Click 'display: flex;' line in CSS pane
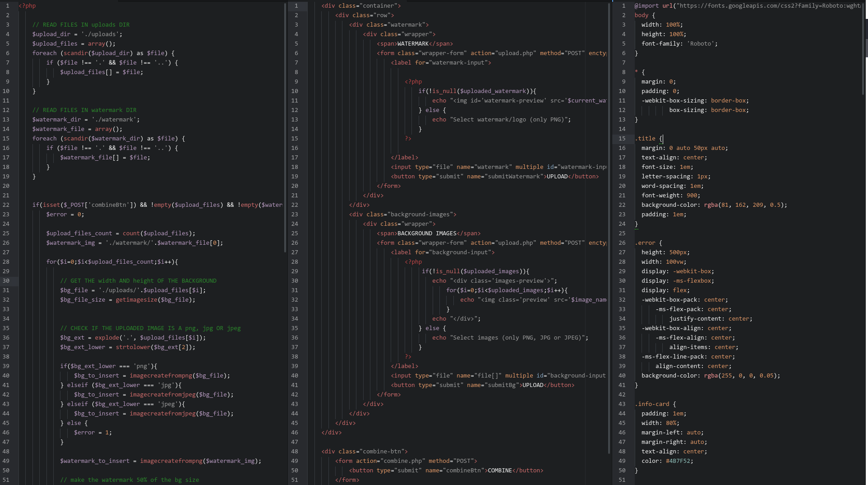This screenshot has width=868, height=485. pyautogui.click(x=666, y=290)
